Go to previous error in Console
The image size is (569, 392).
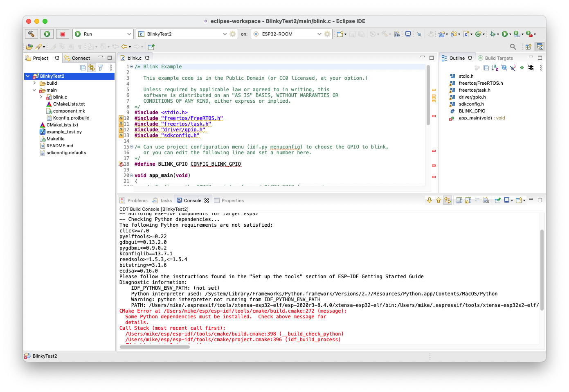pyautogui.click(x=439, y=200)
